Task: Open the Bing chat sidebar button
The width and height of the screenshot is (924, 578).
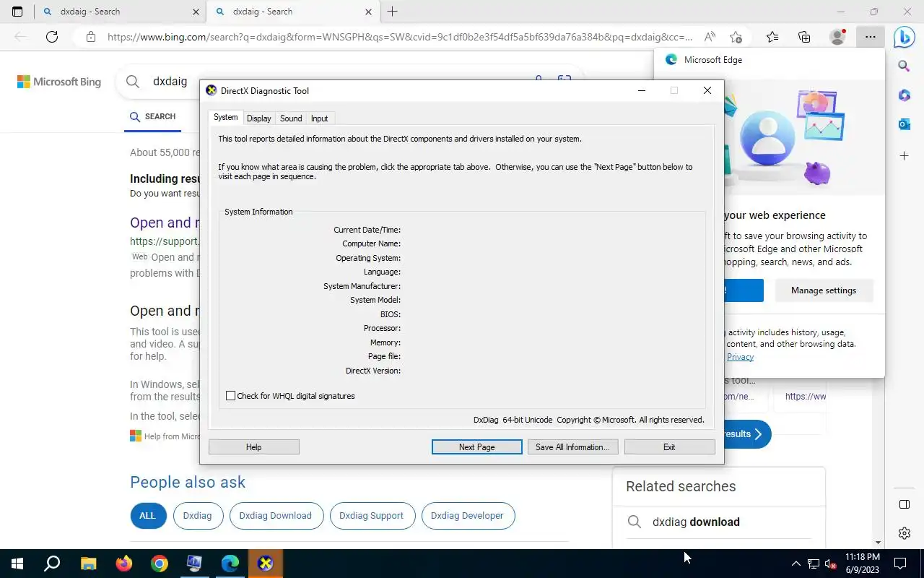Action: pyautogui.click(x=904, y=37)
